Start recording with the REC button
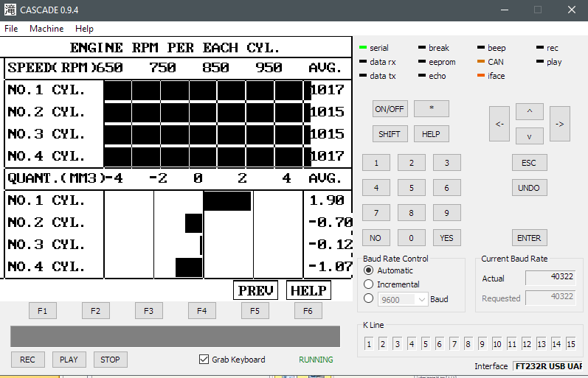 (x=27, y=360)
